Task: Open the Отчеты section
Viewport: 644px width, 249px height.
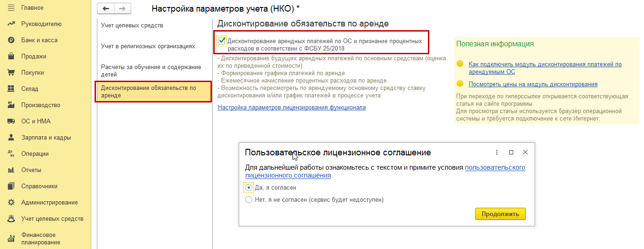Action: (31, 170)
